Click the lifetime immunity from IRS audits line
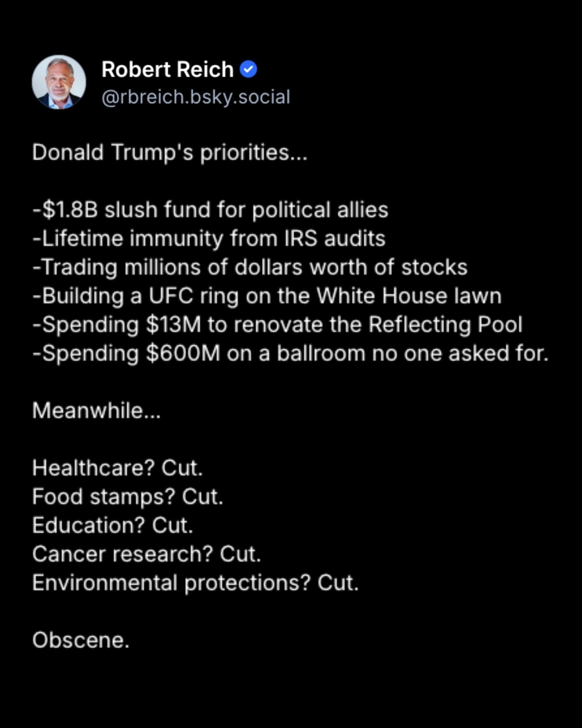This screenshot has height=728, width=582. point(209,238)
